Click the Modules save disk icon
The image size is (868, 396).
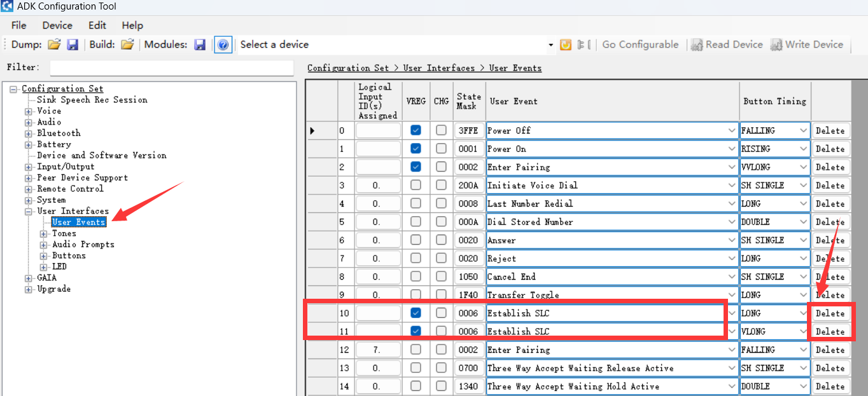point(200,44)
